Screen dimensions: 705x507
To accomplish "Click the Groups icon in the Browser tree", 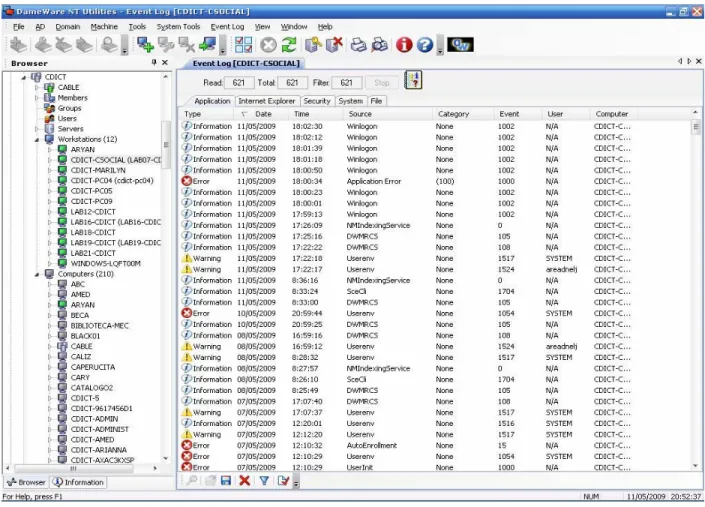I will (x=49, y=108).
